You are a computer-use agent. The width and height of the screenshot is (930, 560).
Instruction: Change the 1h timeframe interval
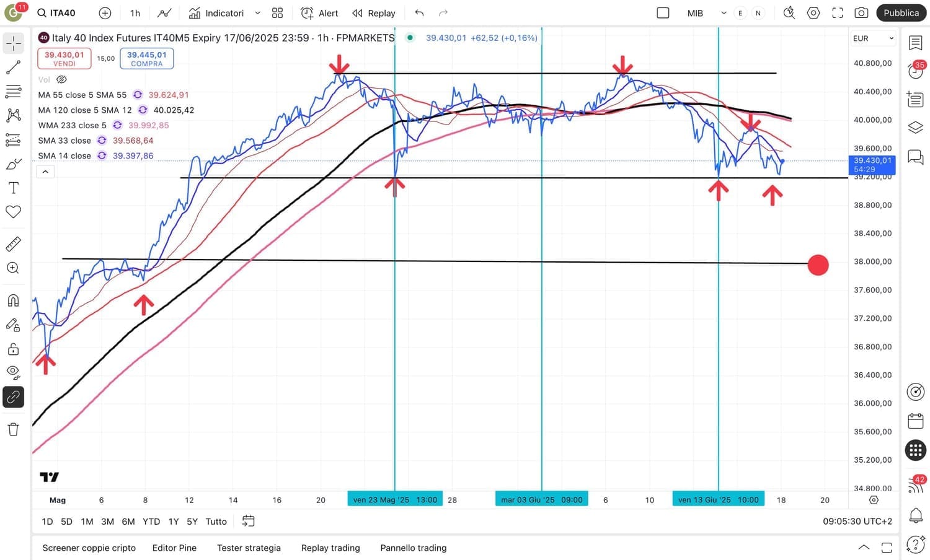[x=135, y=13]
